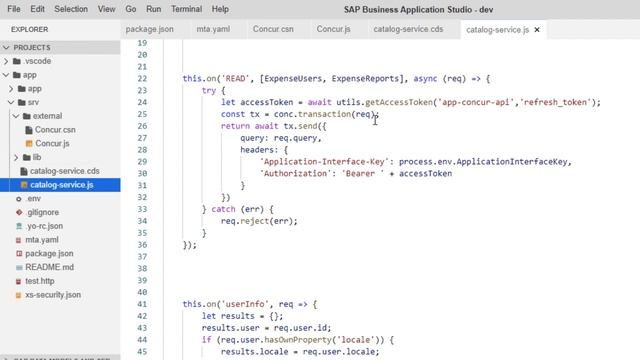The image size is (640, 360).
Task: Click the package.json file icon in explorer
Action: tap(19, 253)
